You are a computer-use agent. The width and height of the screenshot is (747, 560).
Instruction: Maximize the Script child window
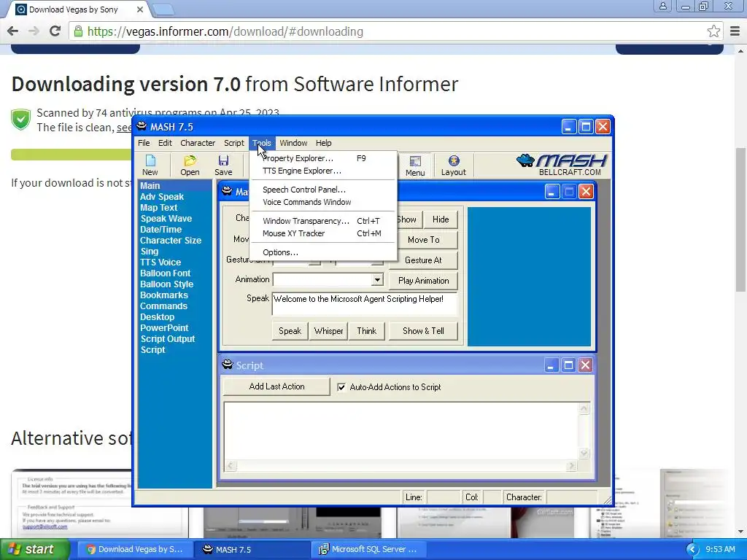coord(568,365)
